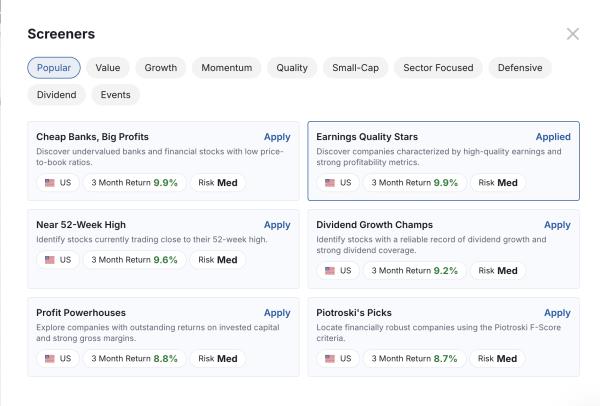Click the US flag in Profit Powerhouses card
The image size is (600, 406).
(50, 359)
